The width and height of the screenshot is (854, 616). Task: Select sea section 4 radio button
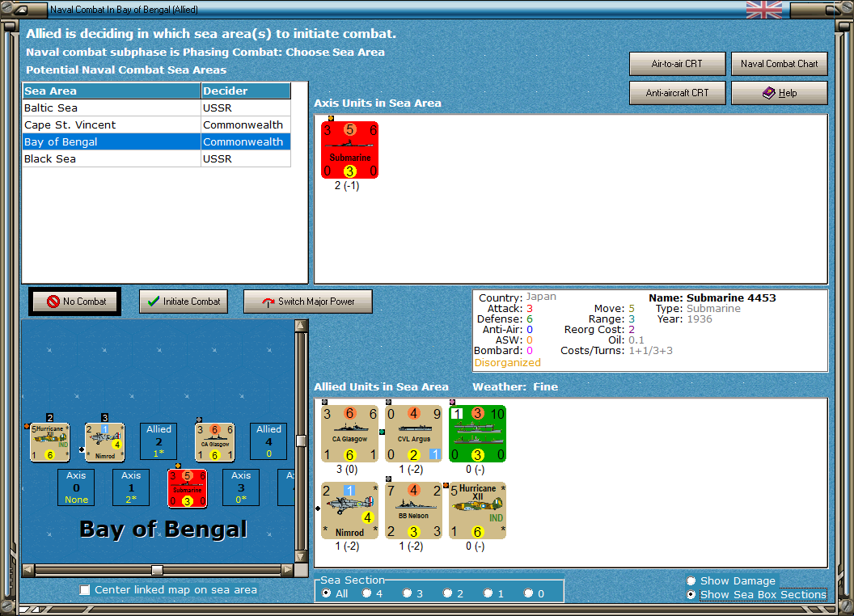click(366, 593)
